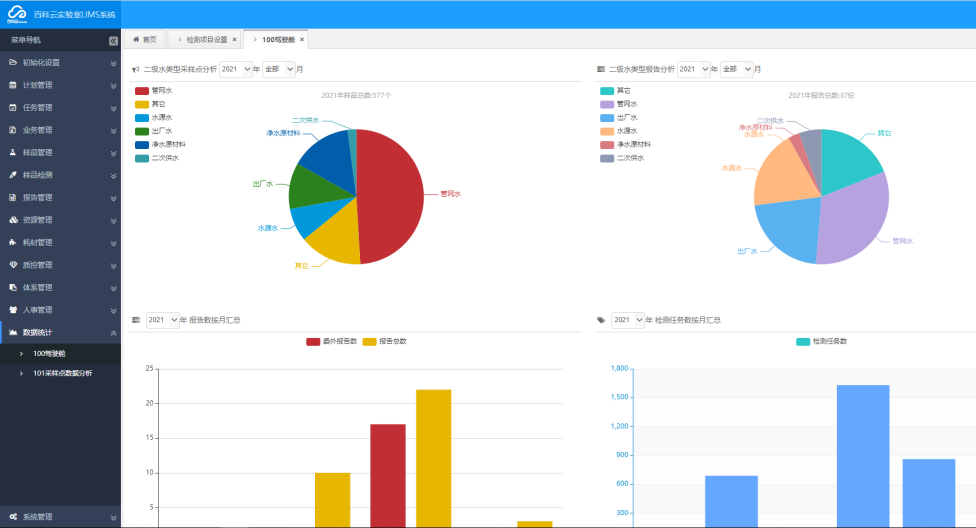Click the red 额外报告数 legend swatch
This screenshot has height=528, width=976.
(314, 341)
